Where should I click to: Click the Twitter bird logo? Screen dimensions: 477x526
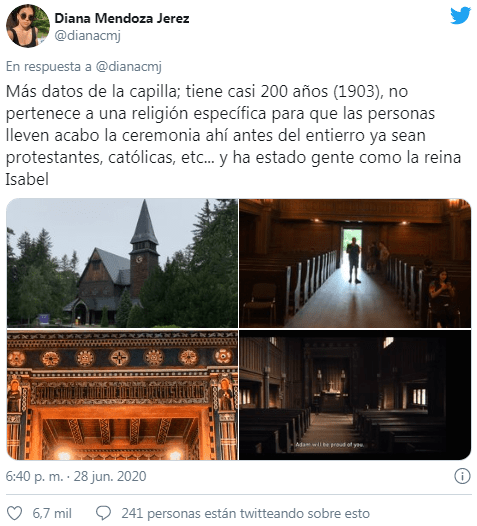[460, 16]
